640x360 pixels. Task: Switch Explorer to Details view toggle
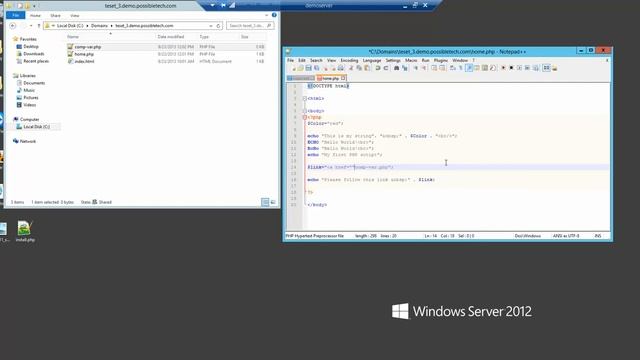click(x=265, y=202)
